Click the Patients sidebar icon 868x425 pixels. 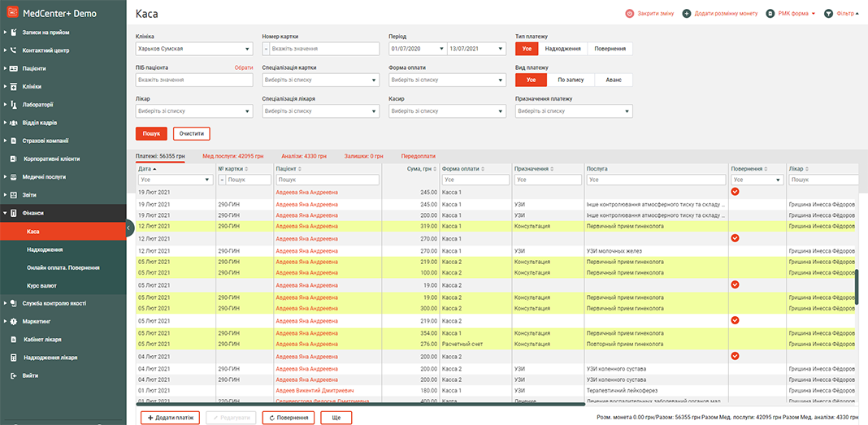pyautogui.click(x=14, y=68)
